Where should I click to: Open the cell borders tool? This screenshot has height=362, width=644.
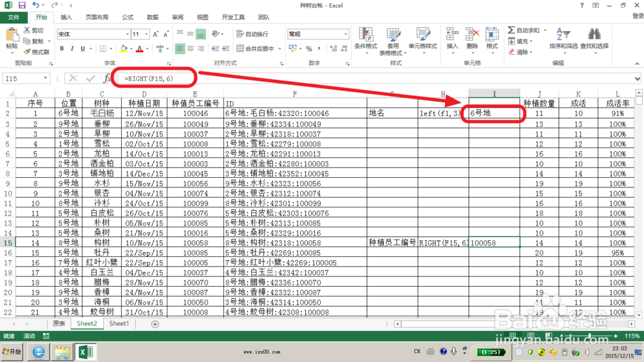pos(103,48)
